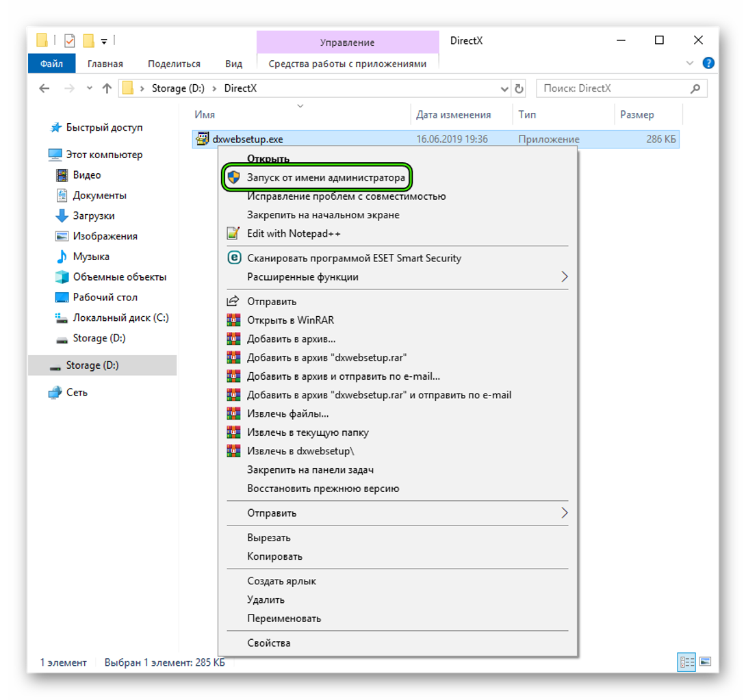Click the refresh button beside address bar
Viewport: 746px width, 700px height.
click(519, 88)
